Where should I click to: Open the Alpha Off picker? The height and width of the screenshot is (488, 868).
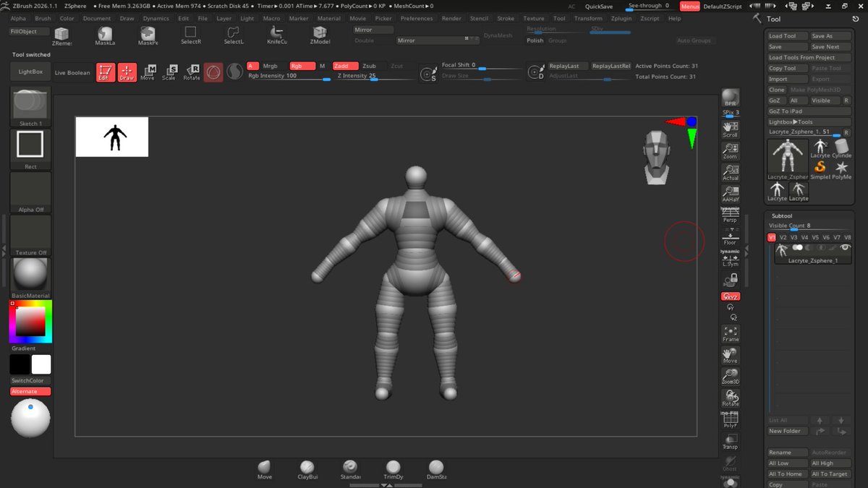click(30, 192)
